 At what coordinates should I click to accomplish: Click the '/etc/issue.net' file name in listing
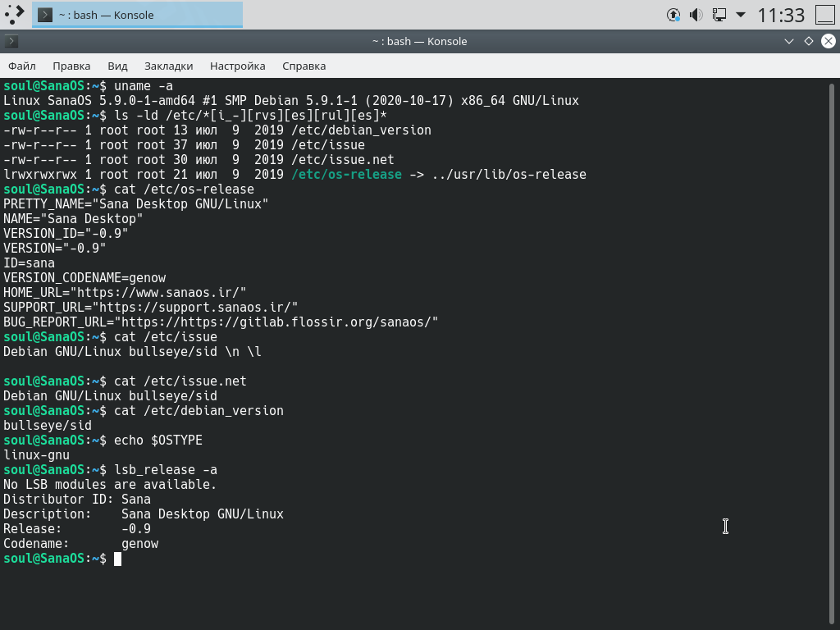[343, 160]
